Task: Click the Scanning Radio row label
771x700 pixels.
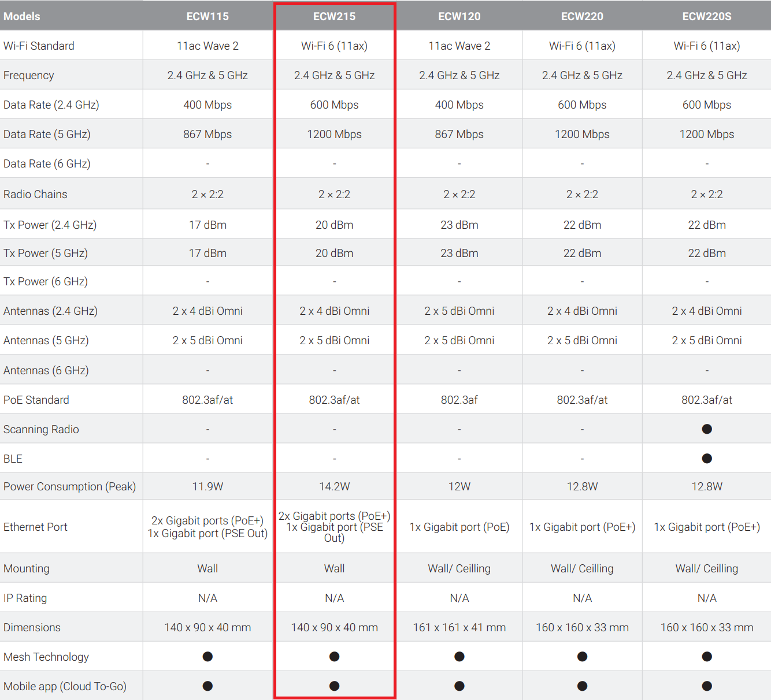Action: pyautogui.click(x=41, y=429)
